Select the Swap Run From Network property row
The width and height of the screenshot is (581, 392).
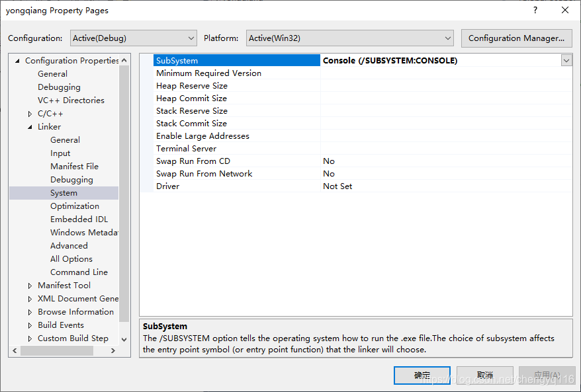204,173
